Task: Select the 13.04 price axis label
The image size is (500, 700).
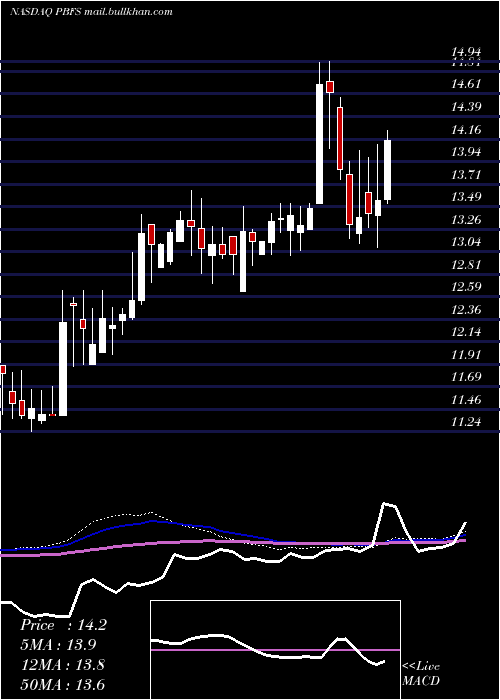Action: point(466,242)
